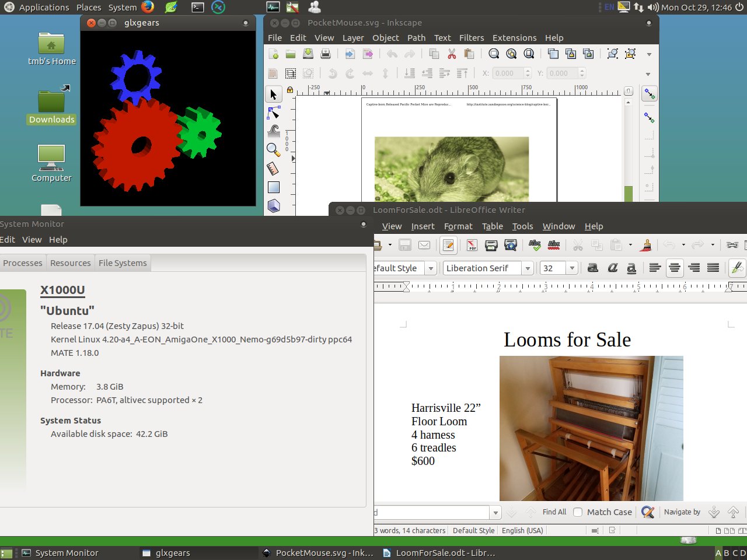
Task: Click the Clone Formatting paintbrush icon
Action: tap(645, 245)
